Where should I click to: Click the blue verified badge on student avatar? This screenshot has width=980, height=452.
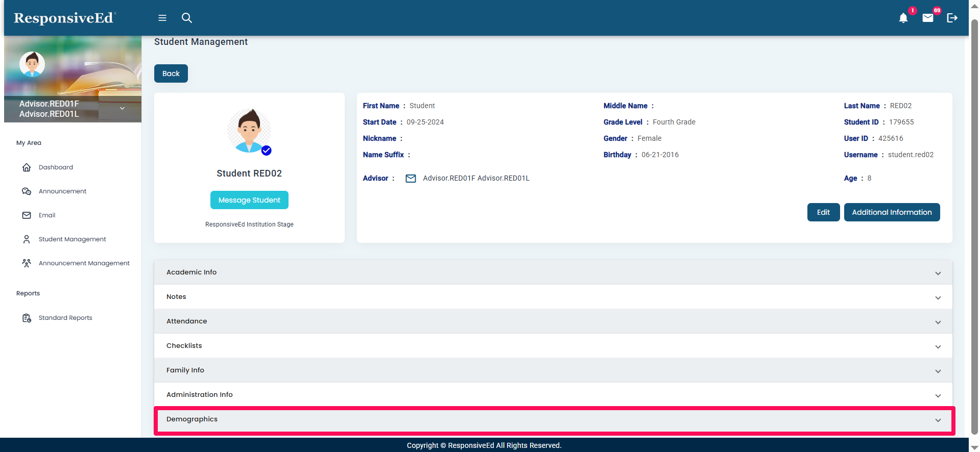click(267, 150)
